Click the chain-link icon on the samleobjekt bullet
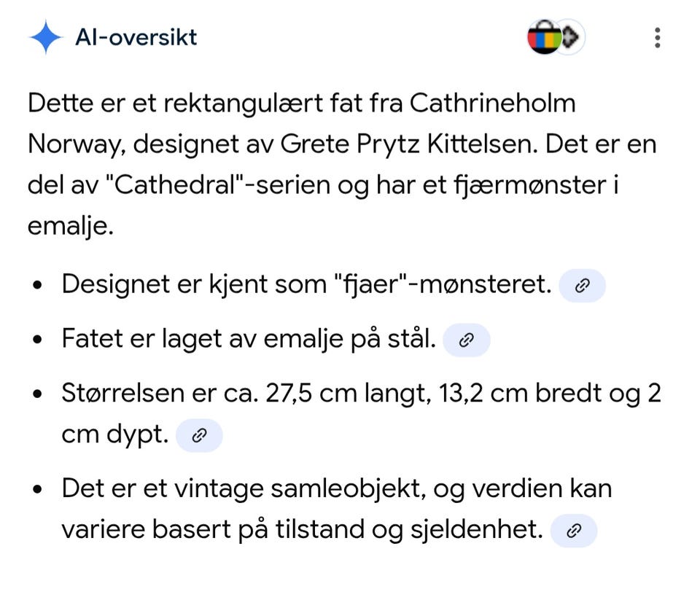The height and width of the screenshot is (597, 700). (574, 531)
